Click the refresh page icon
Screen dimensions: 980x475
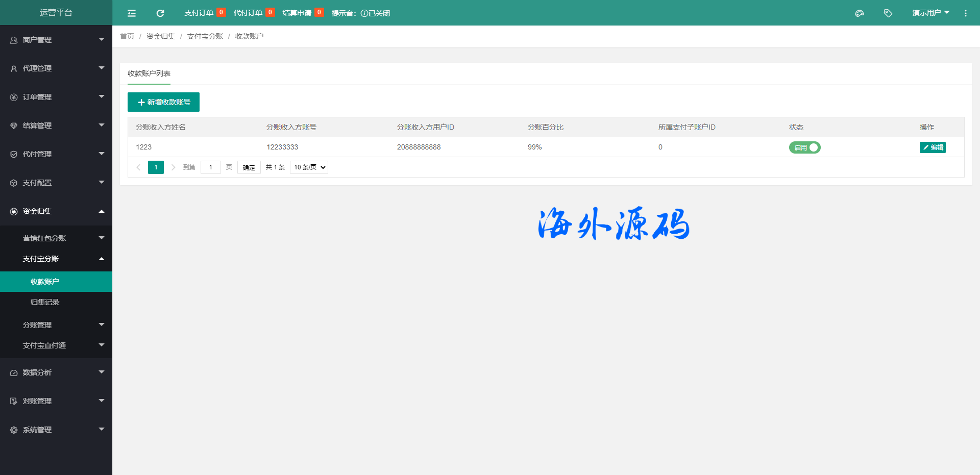coord(160,13)
